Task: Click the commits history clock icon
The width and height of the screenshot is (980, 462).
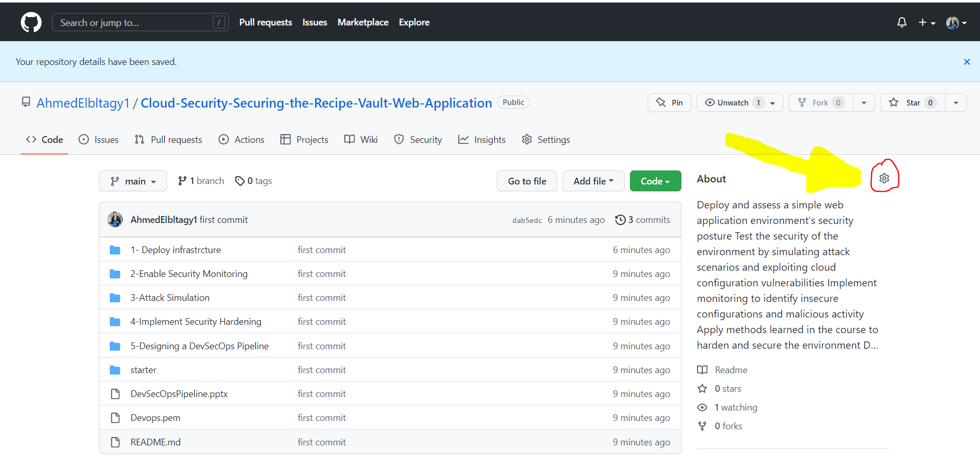Action: tap(620, 220)
